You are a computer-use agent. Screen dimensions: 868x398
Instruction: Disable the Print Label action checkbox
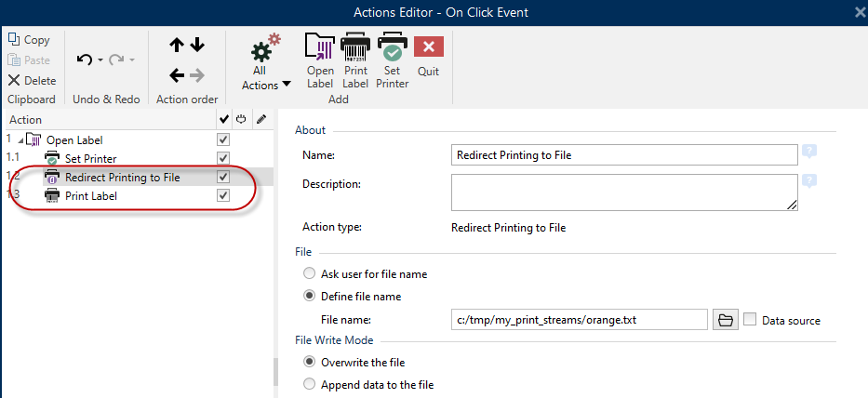point(222,196)
